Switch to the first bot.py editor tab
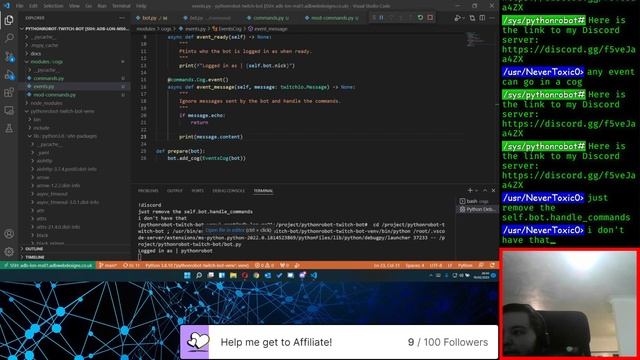Viewport: 640px width, 360px height. 152,18
